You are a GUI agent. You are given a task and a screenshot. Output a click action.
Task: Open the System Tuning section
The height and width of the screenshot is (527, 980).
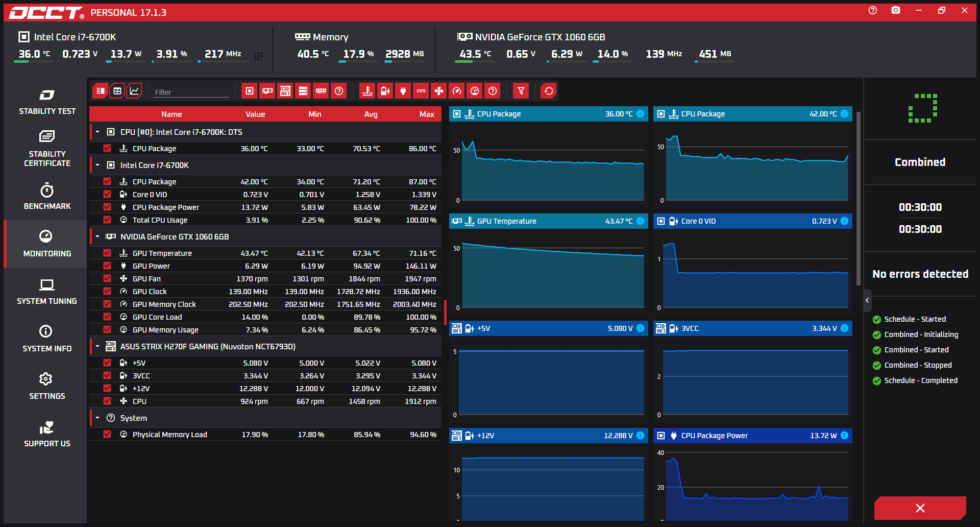pyautogui.click(x=47, y=292)
